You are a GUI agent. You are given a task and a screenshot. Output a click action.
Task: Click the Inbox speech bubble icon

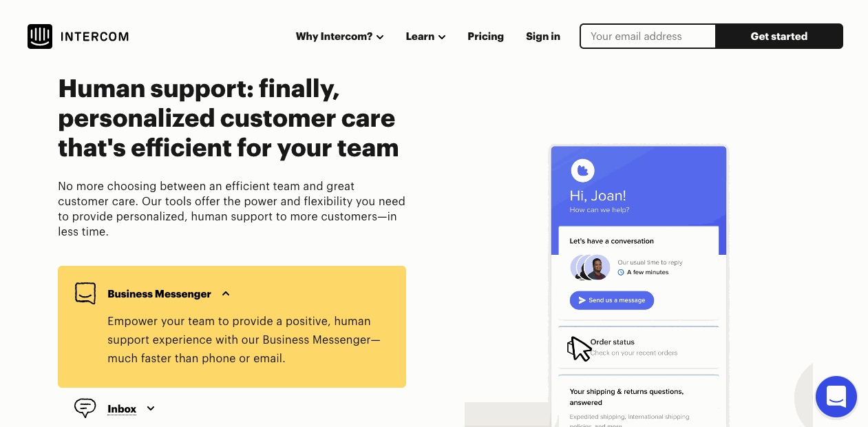click(85, 408)
